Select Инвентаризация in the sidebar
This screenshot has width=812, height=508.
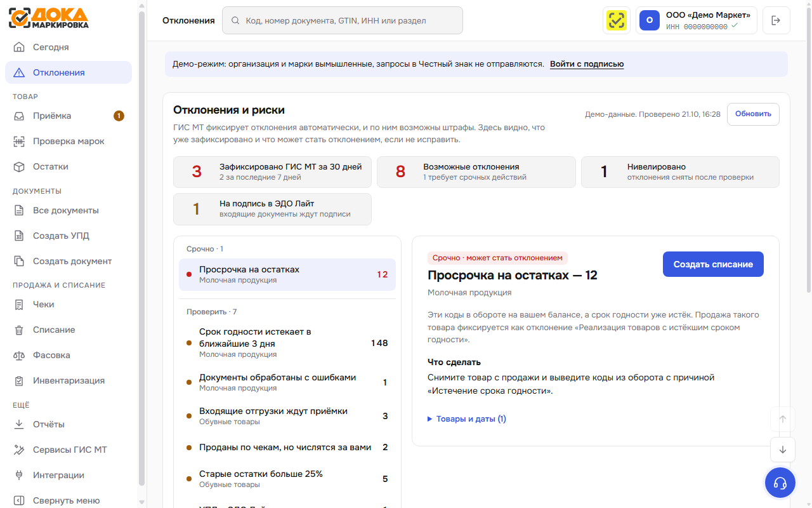(69, 380)
